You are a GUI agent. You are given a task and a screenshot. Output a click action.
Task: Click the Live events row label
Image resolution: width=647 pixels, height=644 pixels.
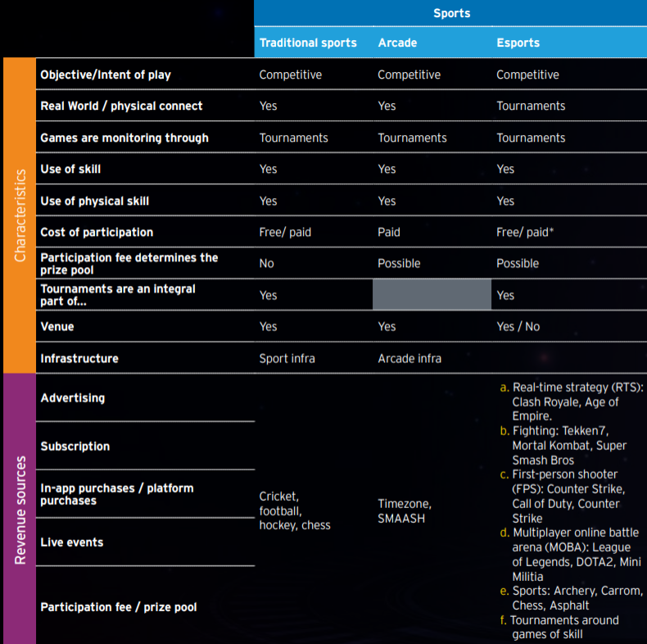point(72,542)
